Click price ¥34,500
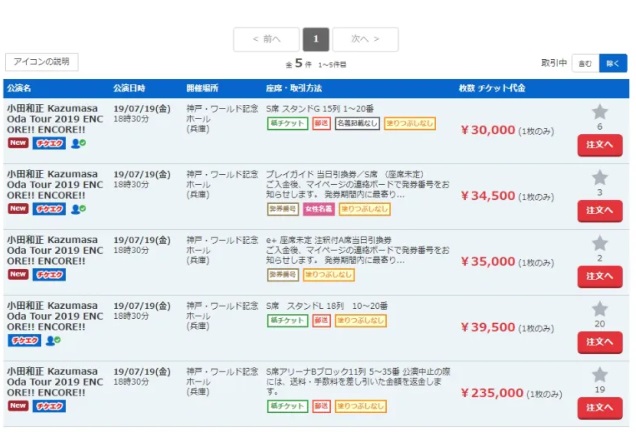 488,196
